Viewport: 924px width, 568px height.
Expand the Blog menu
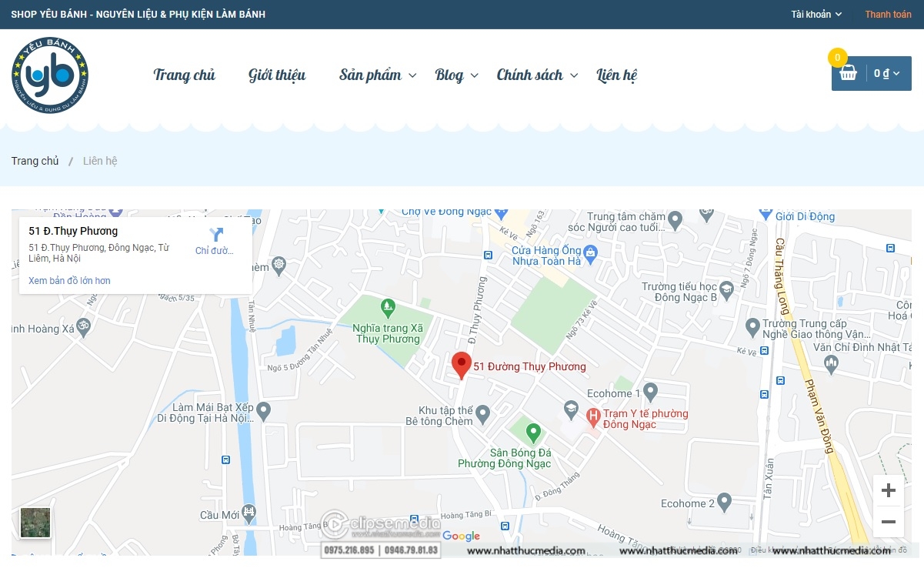pos(449,75)
